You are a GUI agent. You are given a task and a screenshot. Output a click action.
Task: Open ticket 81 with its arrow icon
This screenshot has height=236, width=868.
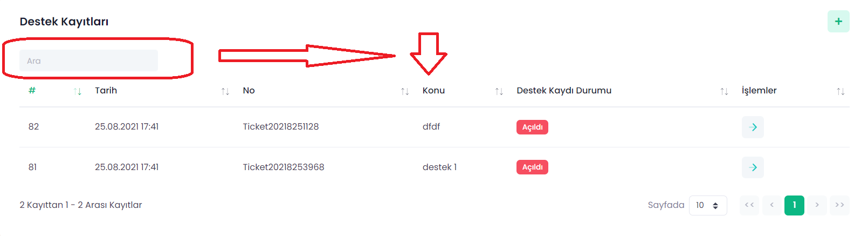753,167
